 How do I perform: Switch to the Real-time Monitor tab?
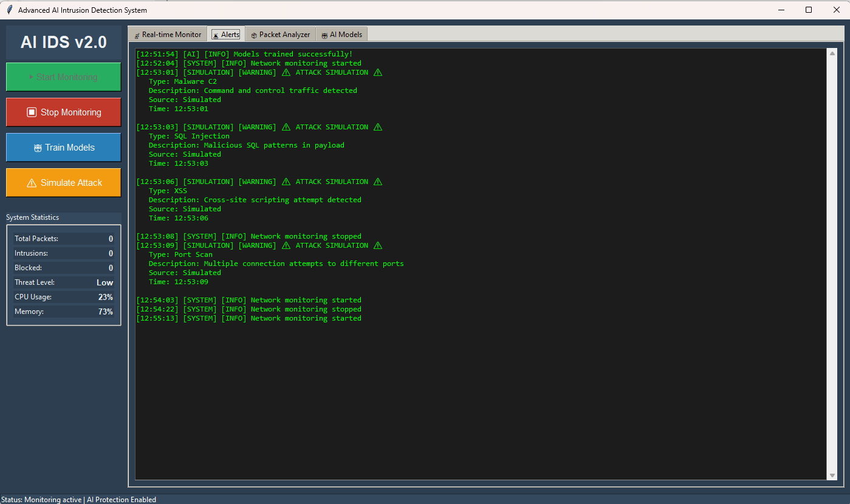(168, 35)
